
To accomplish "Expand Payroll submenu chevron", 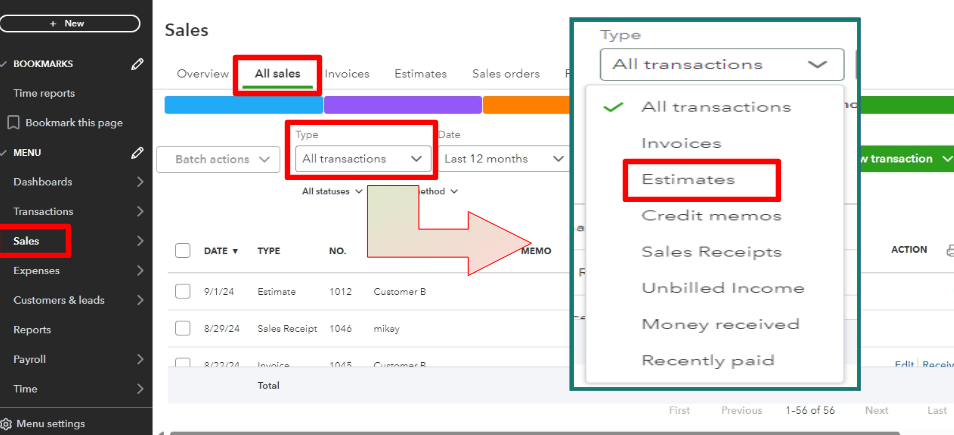I will [140, 359].
